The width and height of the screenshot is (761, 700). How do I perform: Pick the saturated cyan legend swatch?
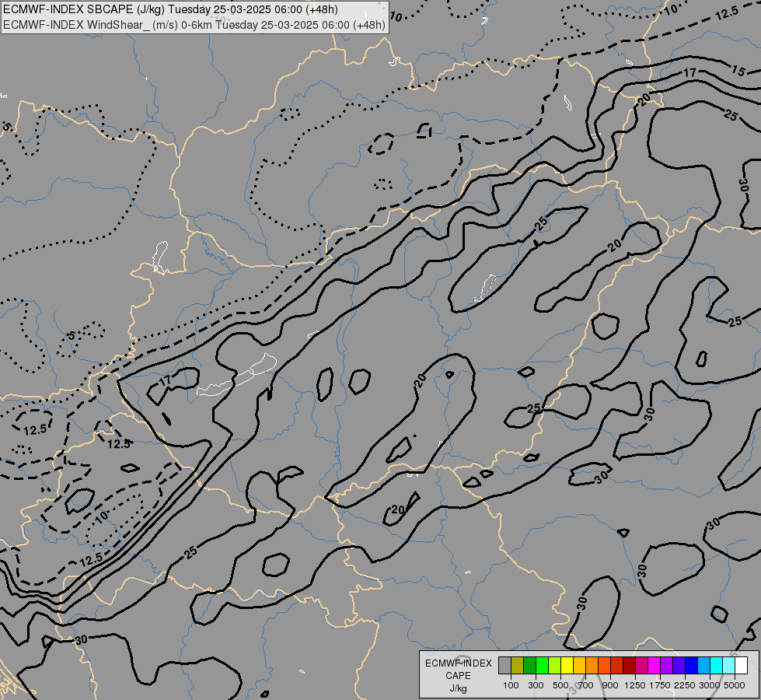[717, 665]
